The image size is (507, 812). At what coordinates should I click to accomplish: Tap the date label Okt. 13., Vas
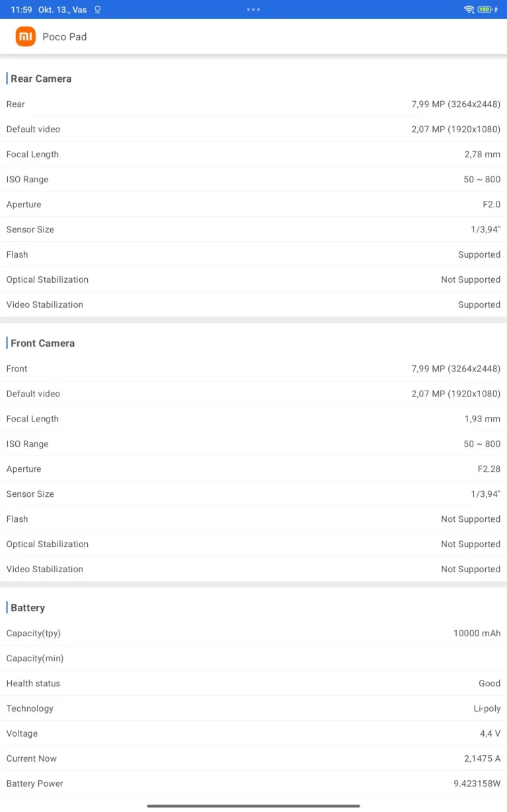click(63, 9)
